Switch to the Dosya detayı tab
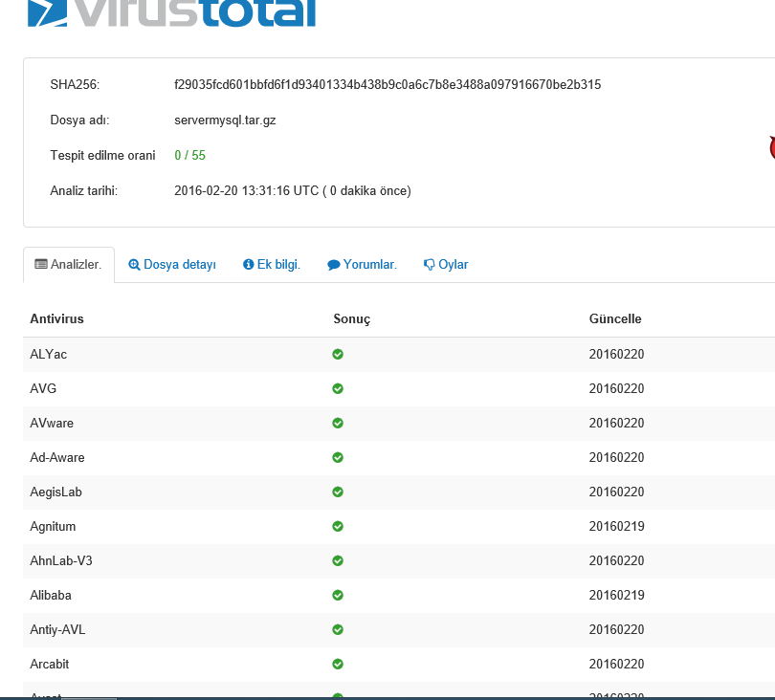Image resolution: width=775 pixels, height=700 pixels. pyautogui.click(x=172, y=265)
